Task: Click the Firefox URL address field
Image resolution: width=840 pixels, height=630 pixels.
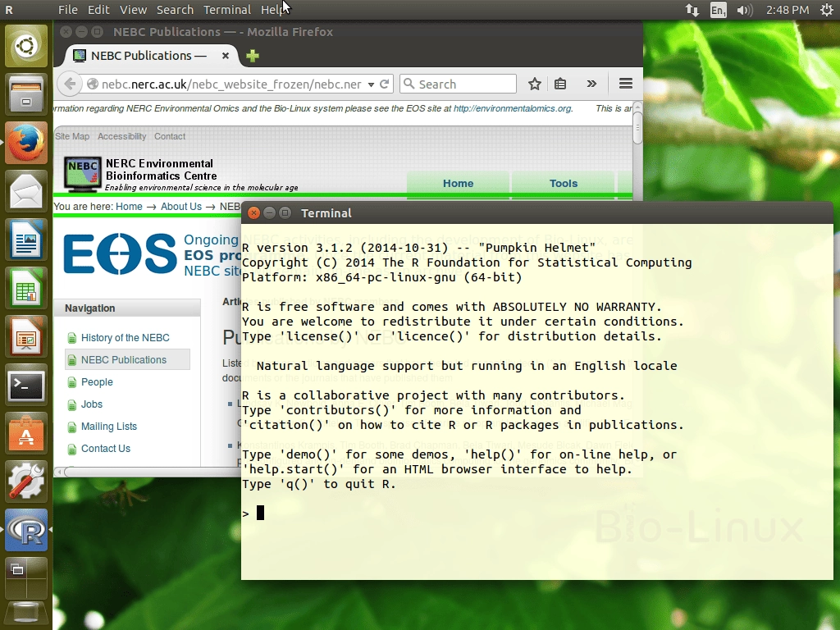Action: (x=231, y=84)
